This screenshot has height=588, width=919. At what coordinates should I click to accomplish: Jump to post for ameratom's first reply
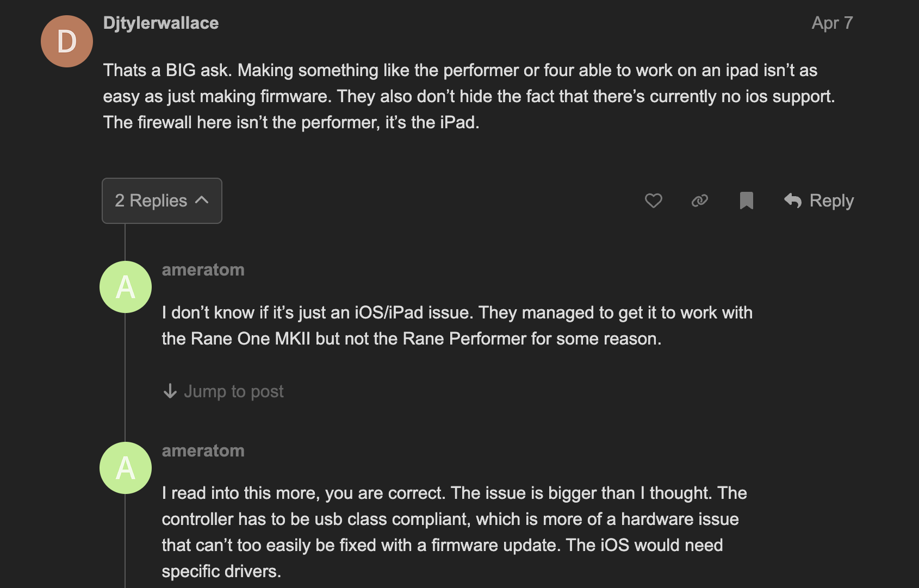(x=233, y=391)
